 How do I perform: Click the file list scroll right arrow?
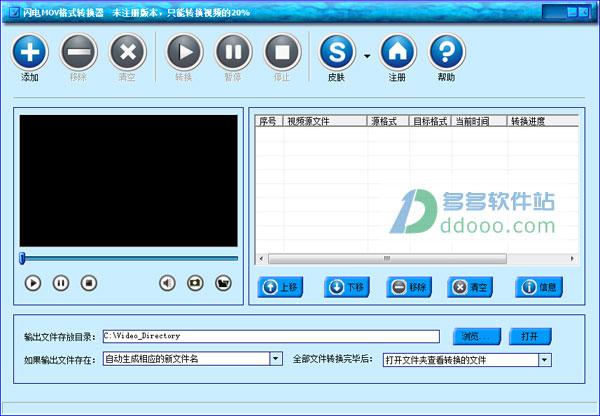tap(572, 259)
